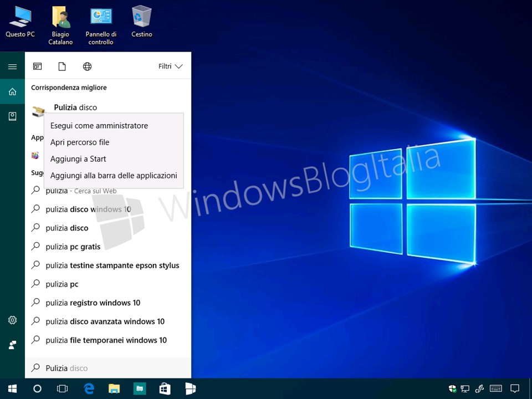This screenshot has width=532, height=399.
Task: Select suggestion pulizia file temporanei windows 10
Action: coord(108,340)
